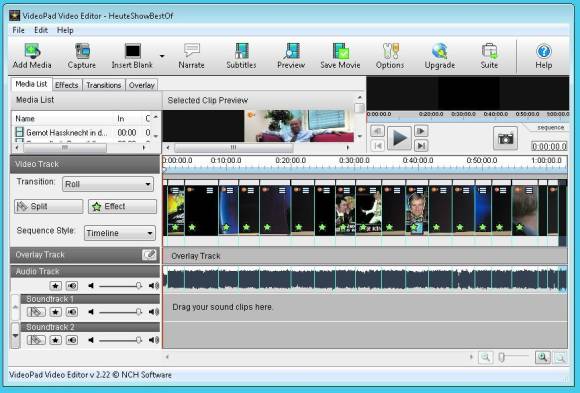Click the Soundtrack 1 quiet speaker icon
Screen dimensions: 580x393
coord(91,312)
